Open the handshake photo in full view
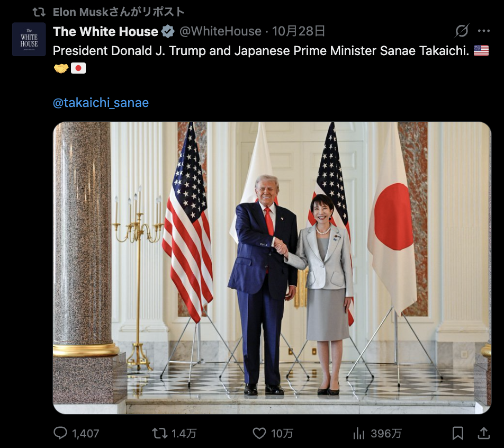This screenshot has height=448, width=504. point(272,267)
